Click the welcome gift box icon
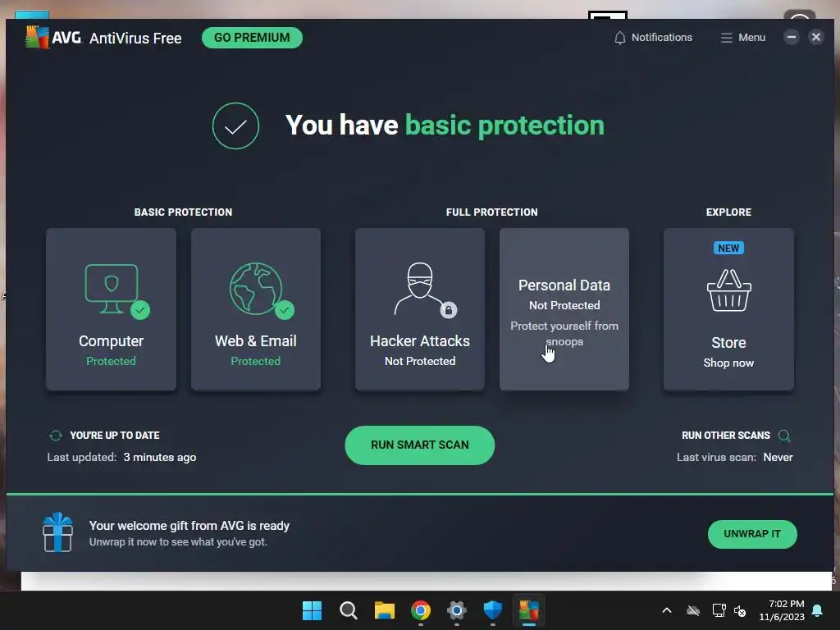This screenshot has height=630, width=840. click(x=57, y=532)
